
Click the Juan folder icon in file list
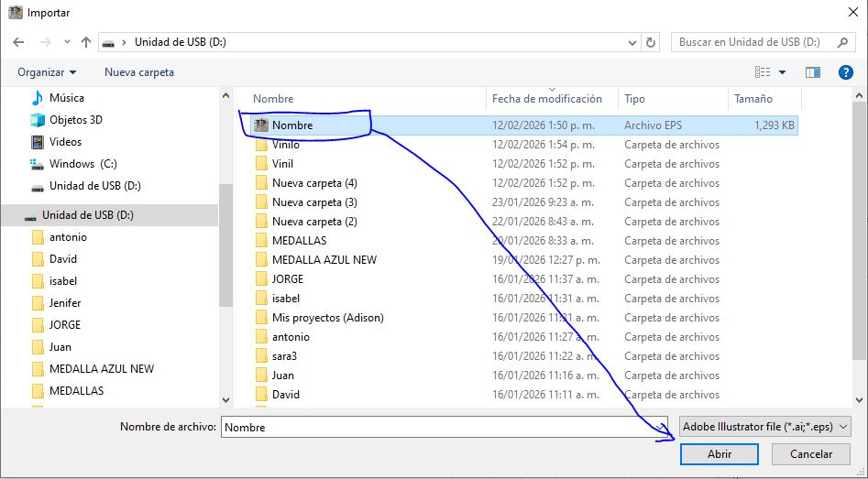coord(261,376)
